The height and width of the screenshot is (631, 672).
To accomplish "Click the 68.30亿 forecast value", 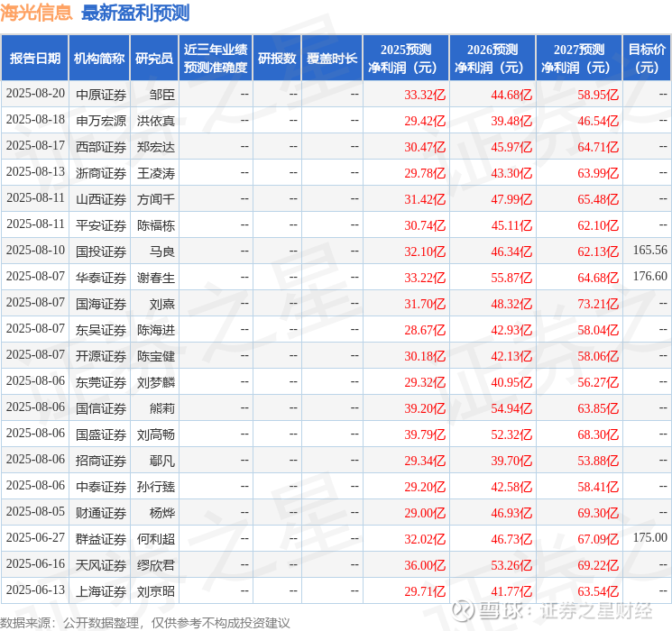I will pyautogui.click(x=598, y=434).
